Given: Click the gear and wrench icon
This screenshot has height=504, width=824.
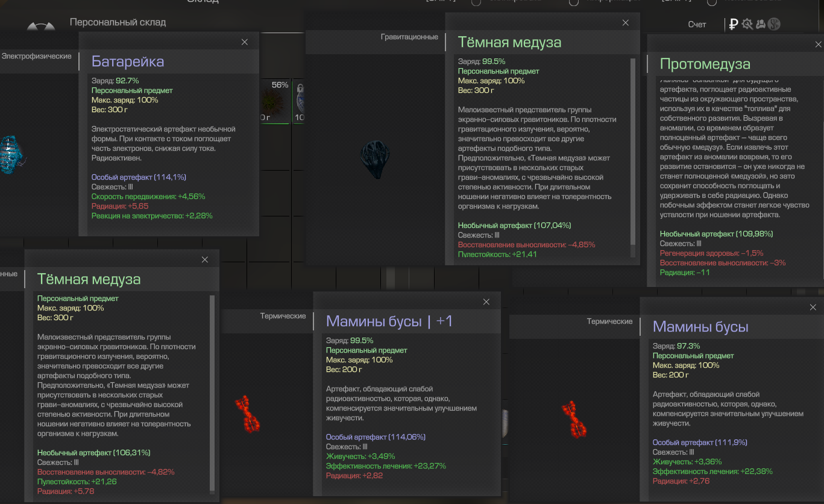Looking at the screenshot, I should coord(747,24).
